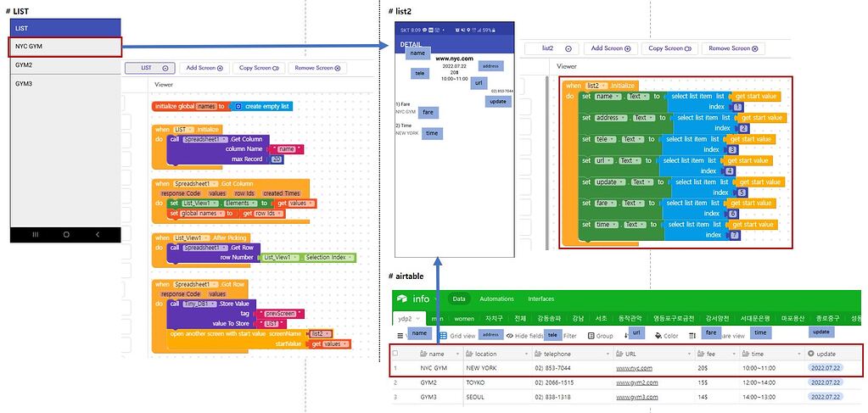
Task: Click the Filter button in Airtable toolbar
Action: click(569, 336)
